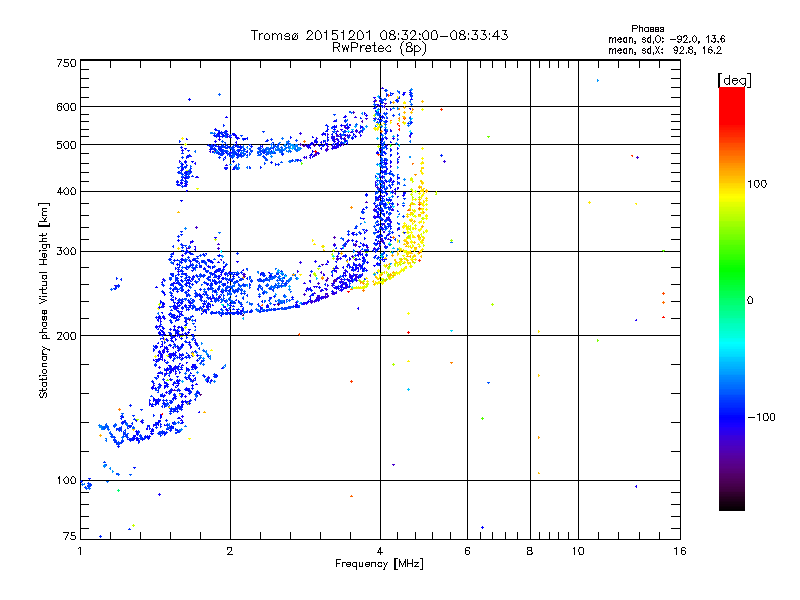
Task: Click the colorbar "0" tick label
Action: [x=750, y=301]
